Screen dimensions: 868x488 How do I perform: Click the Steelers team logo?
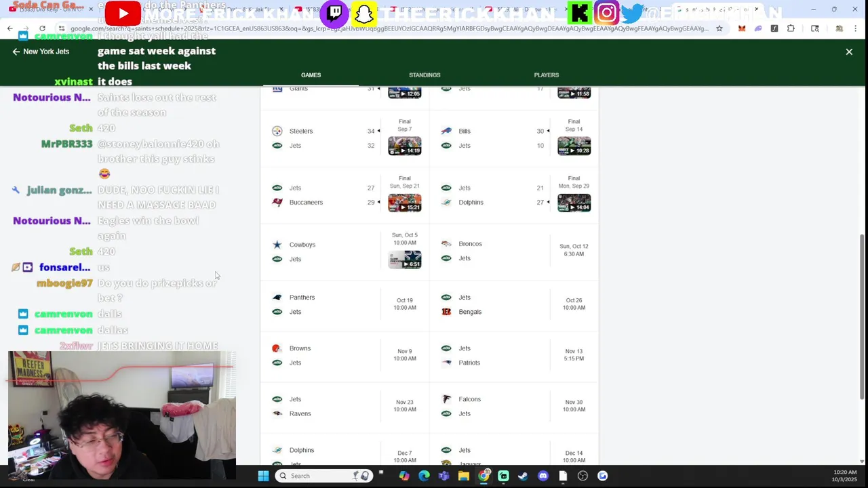pyautogui.click(x=277, y=131)
